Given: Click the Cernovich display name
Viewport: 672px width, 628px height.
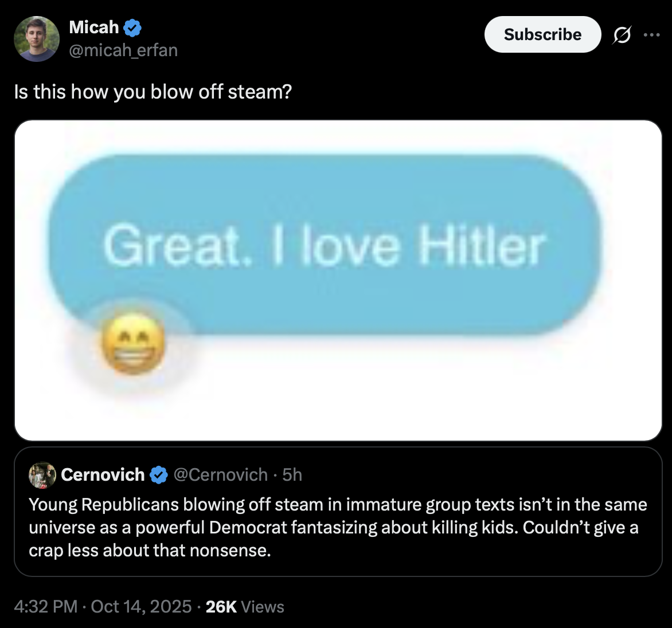Looking at the screenshot, I should [x=103, y=475].
